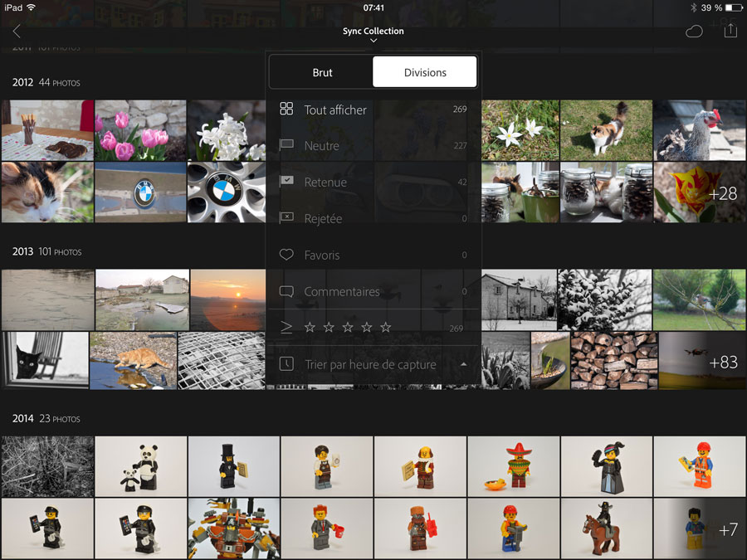Open the Lego pirate ship mech photo
The height and width of the screenshot is (560, 747).
[x=233, y=528]
